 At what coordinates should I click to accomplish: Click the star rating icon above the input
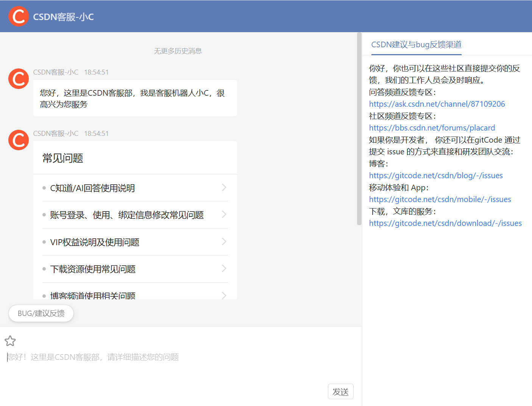(10, 341)
